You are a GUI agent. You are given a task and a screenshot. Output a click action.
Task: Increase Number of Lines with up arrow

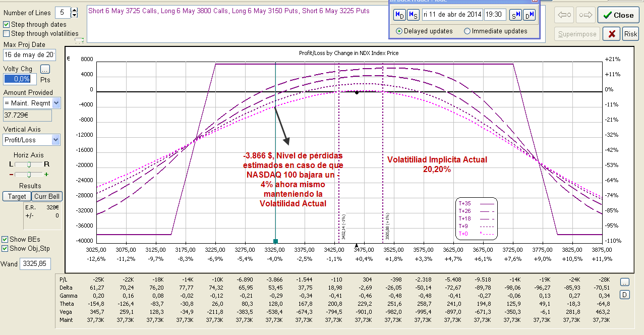75,10
